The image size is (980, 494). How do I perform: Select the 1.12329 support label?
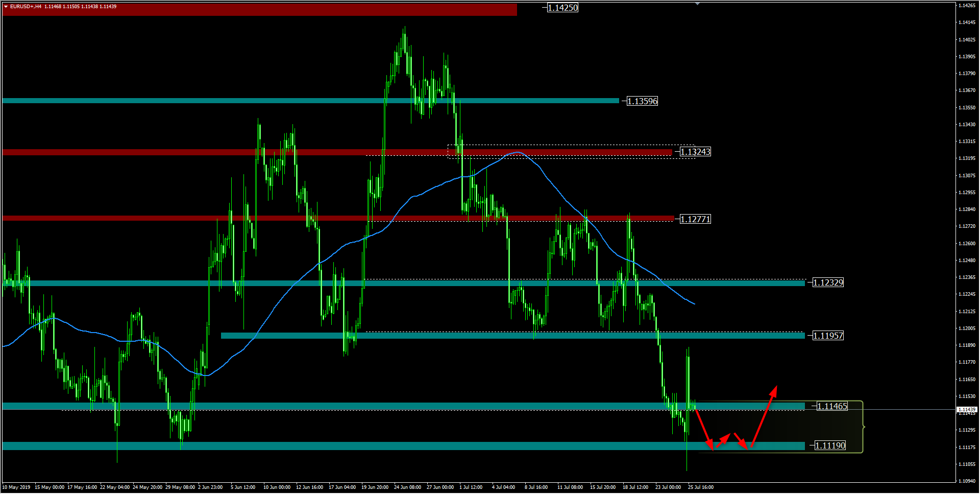pos(828,283)
